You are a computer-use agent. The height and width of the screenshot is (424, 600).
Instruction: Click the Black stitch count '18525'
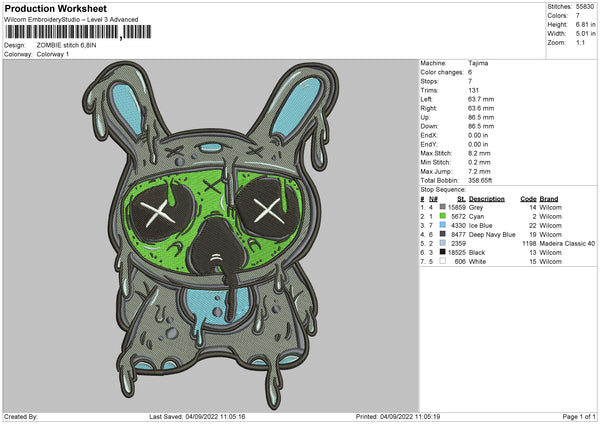[457, 253]
